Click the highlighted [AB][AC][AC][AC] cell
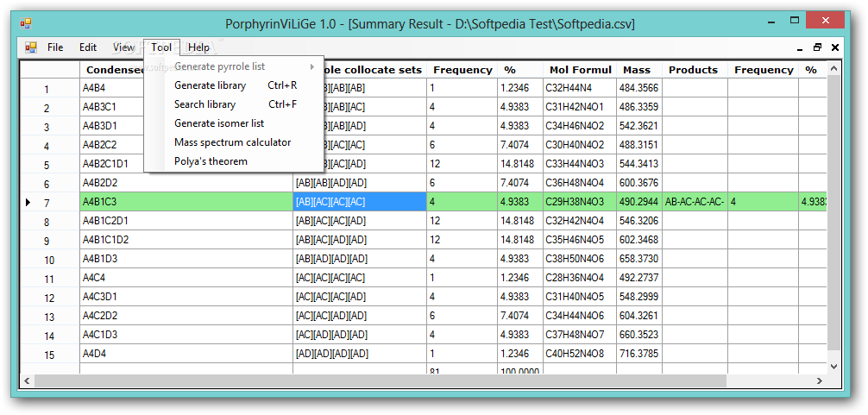 [x=360, y=202]
